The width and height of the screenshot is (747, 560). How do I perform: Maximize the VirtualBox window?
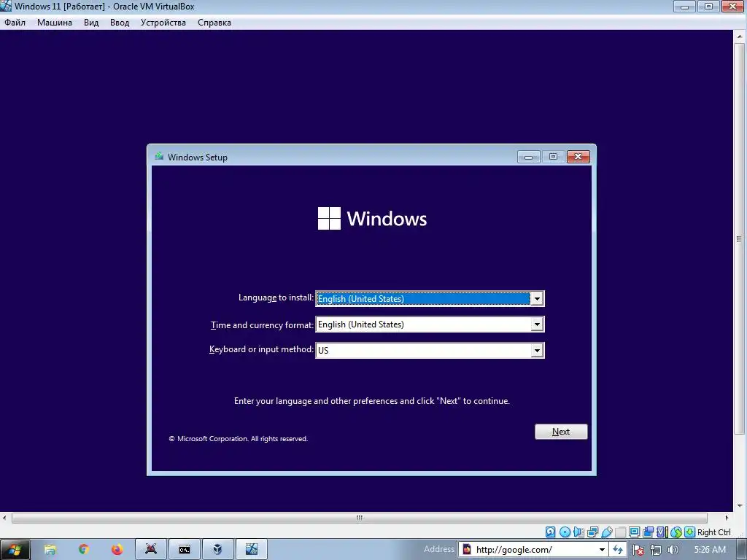pyautogui.click(x=708, y=6)
